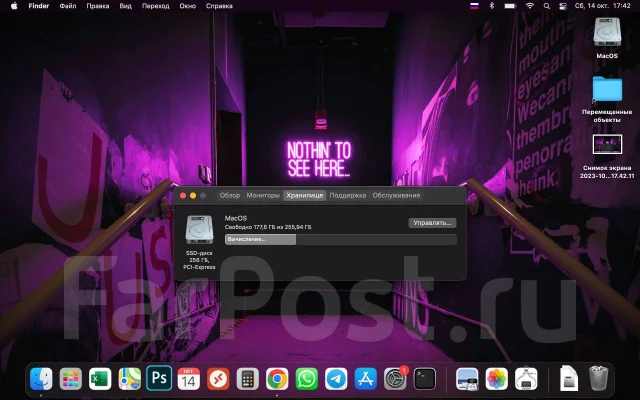Open Вид menu
The image size is (640, 400).
[x=125, y=6]
